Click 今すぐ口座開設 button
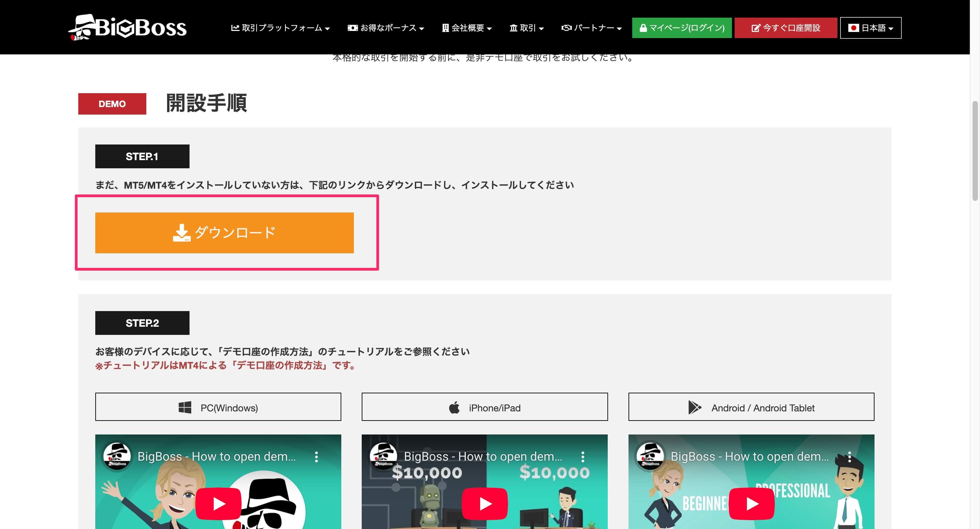The height and width of the screenshot is (529, 980). click(786, 28)
